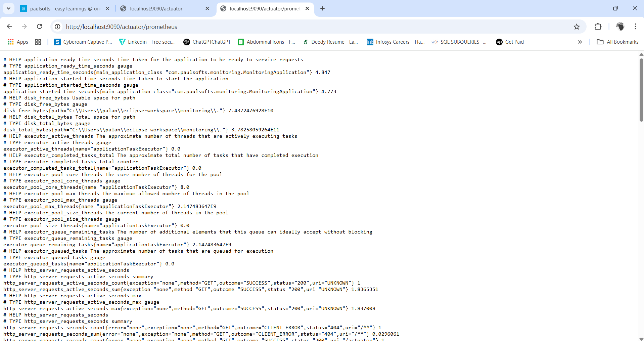Reload the prometheus page
The width and height of the screenshot is (644, 341).
[39, 27]
